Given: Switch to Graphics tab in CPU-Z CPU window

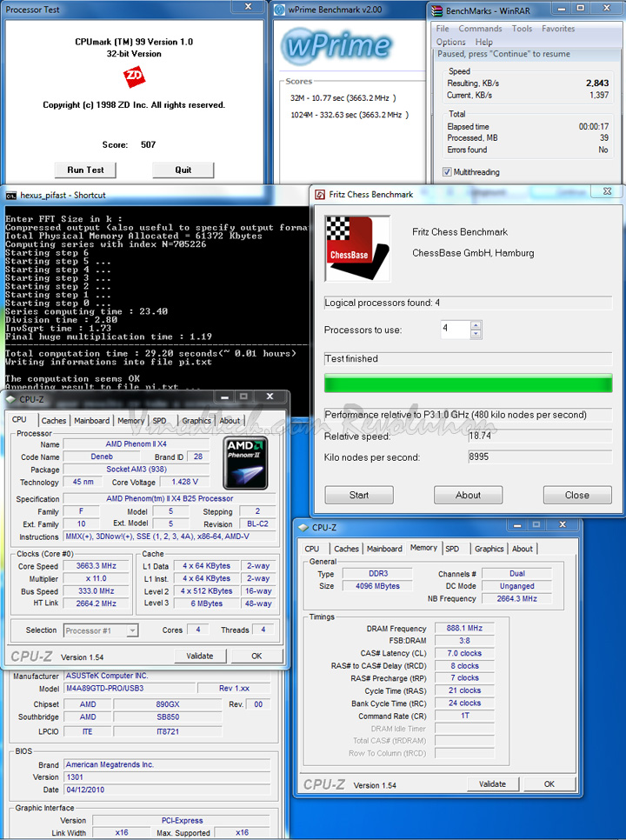Looking at the screenshot, I should (x=196, y=421).
